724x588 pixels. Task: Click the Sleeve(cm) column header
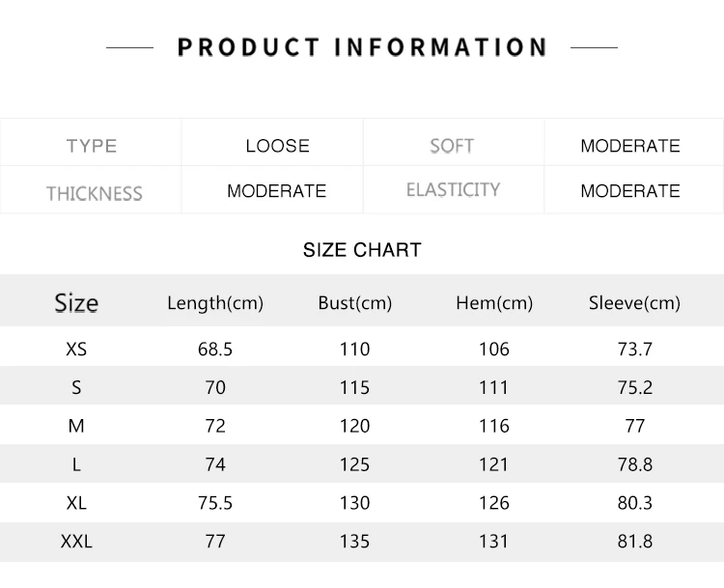[x=634, y=303]
